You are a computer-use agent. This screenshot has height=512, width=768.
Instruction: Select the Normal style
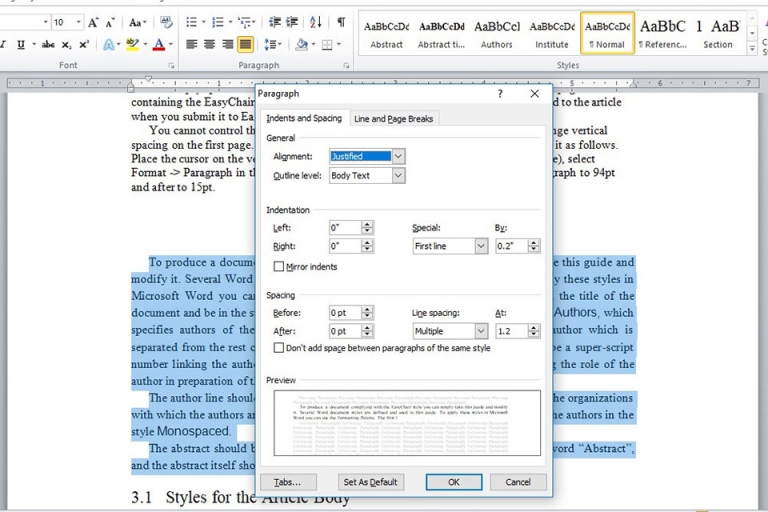pyautogui.click(x=607, y=33)
